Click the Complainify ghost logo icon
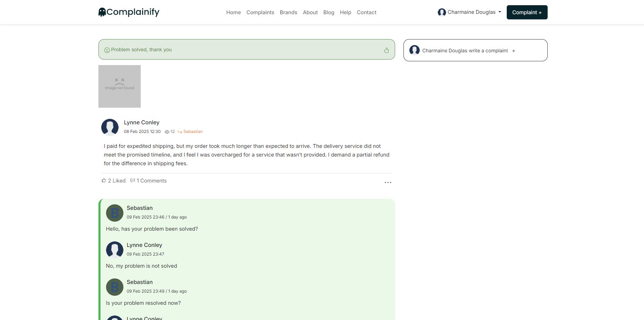The height and width of the screenshot is (320, 644). 102,12
